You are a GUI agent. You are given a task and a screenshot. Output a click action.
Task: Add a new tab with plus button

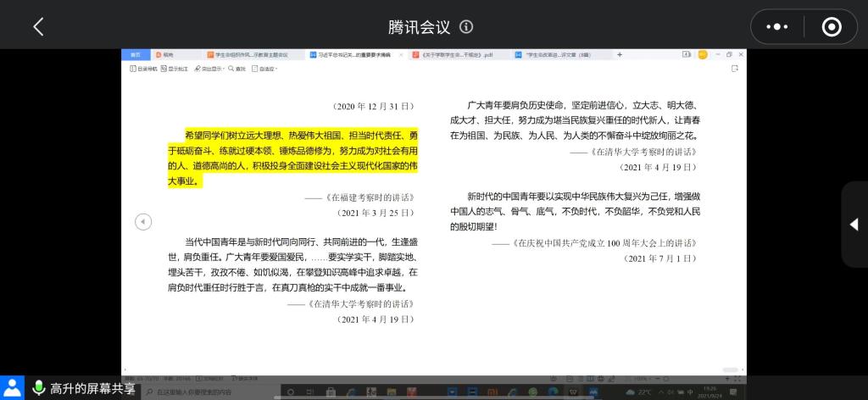point(620,54)
